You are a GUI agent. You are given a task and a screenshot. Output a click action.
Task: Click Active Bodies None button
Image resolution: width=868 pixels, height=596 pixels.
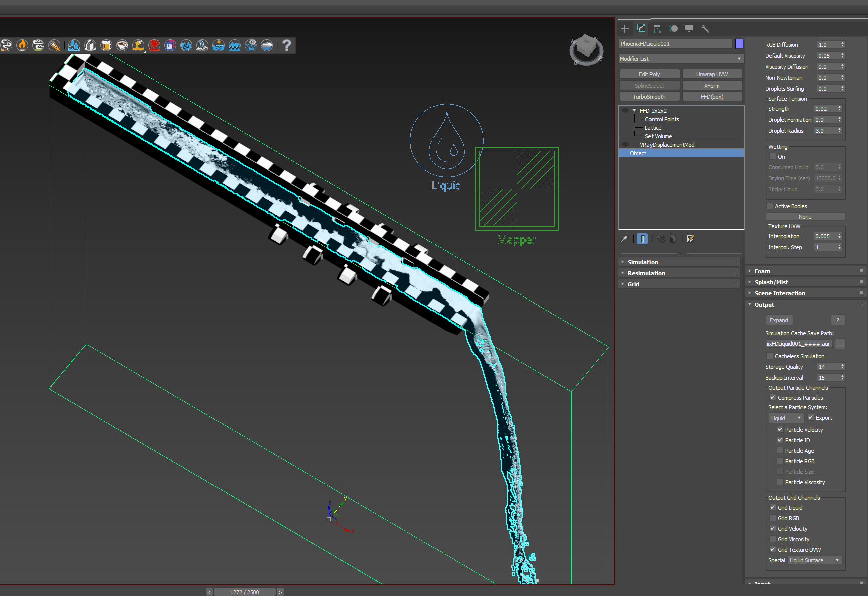pyautogui.click(x=805, y=217)
